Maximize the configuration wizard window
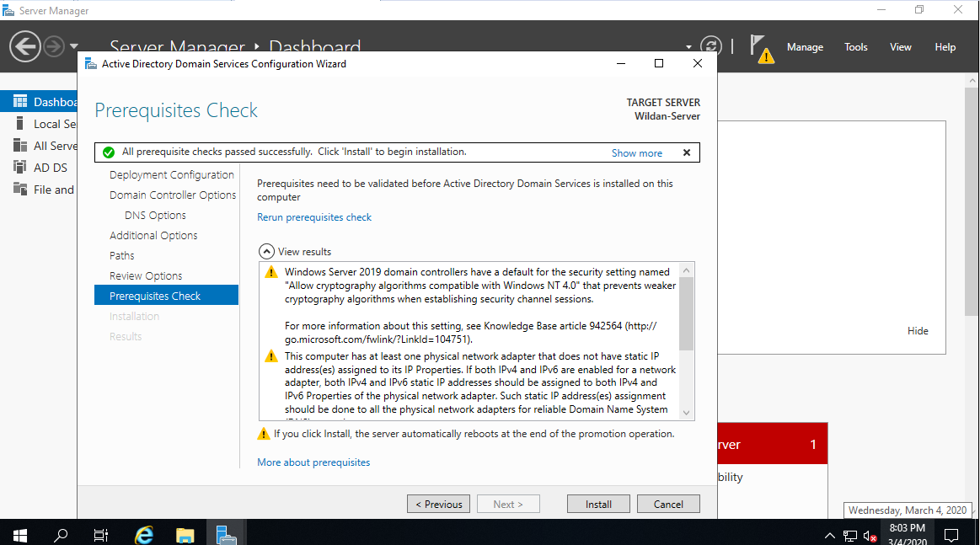This screenshot has height=545, width=980. coord(659,63)
